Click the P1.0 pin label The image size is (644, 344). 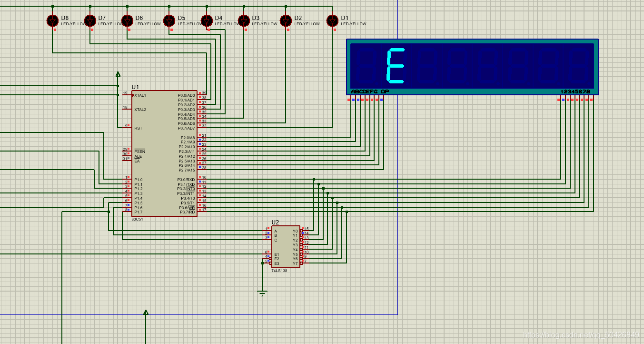tap(138, 180)
